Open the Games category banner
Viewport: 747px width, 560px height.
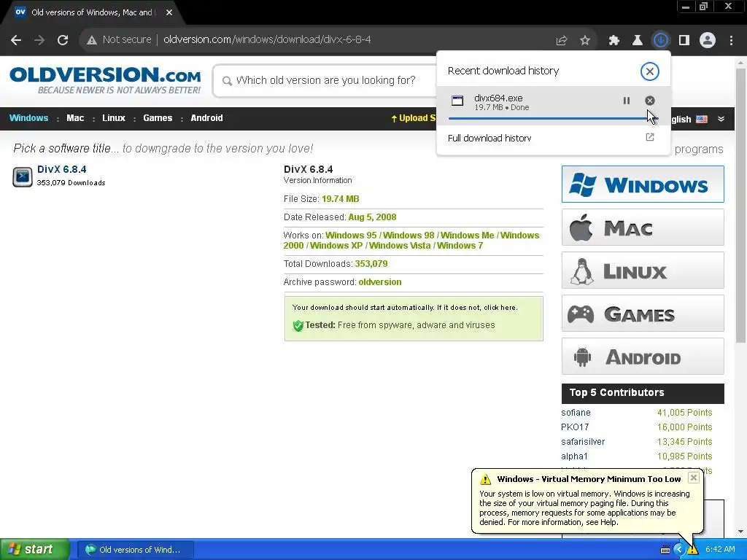(643, 314)
